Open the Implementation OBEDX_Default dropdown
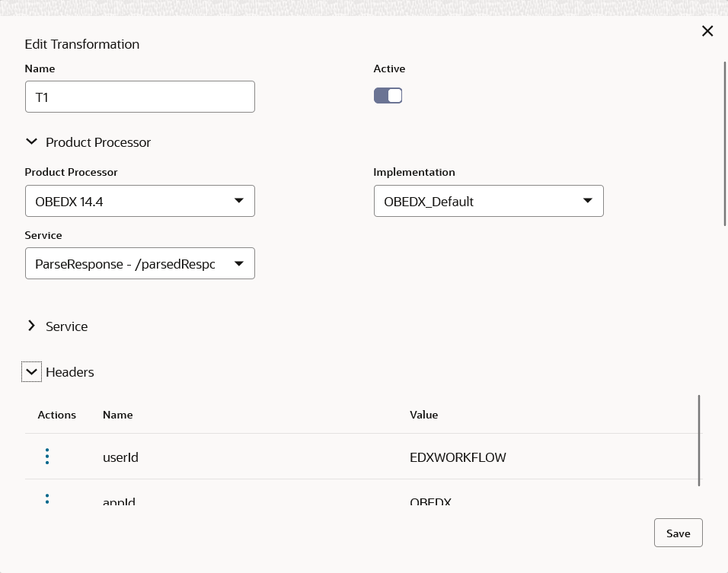Image resolution: width=728 pixels, height=573 pixels. pyautogui.click(x=488, y=201)
